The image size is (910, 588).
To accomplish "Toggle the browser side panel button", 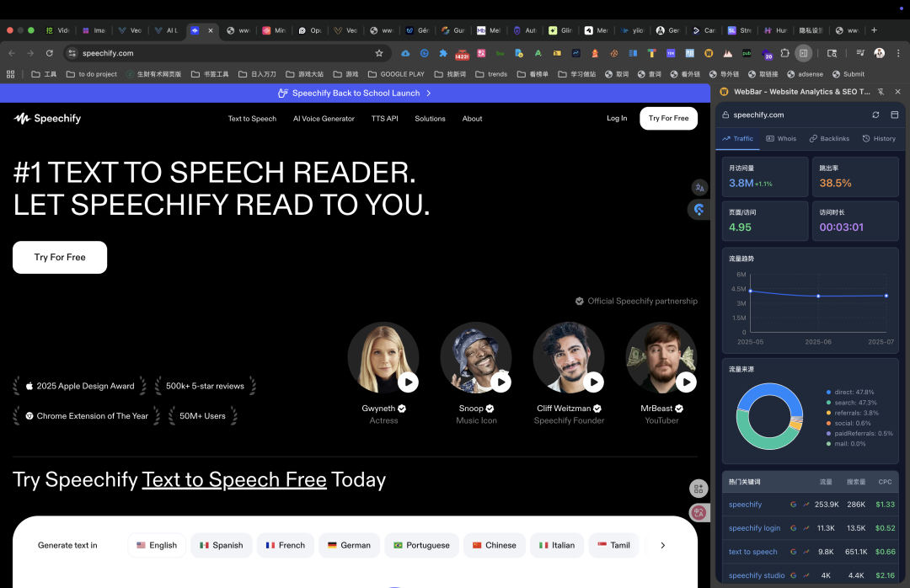I will point(803,53).
